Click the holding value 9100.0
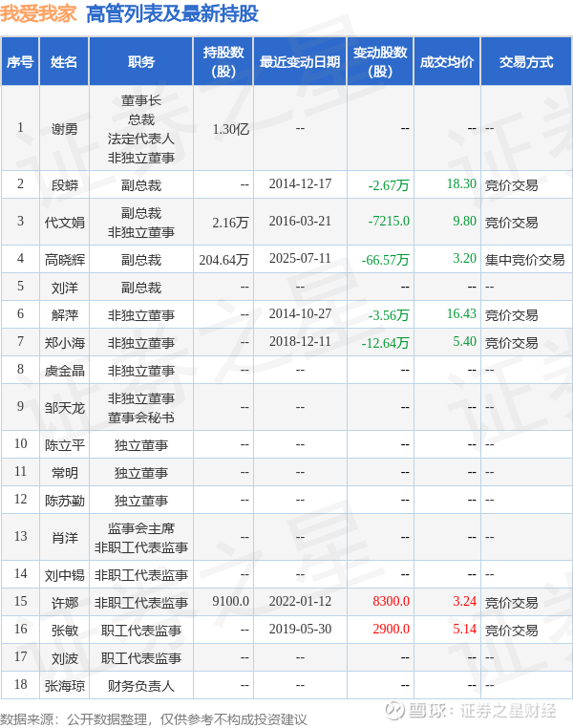 coord(230,602)
